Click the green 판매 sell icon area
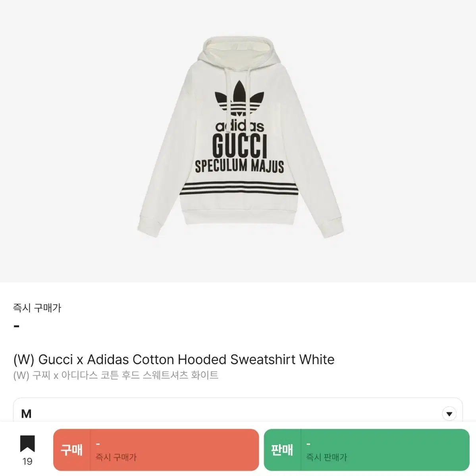Image resolution: width=476 pixels, height=476 pixels. (283, 451)
